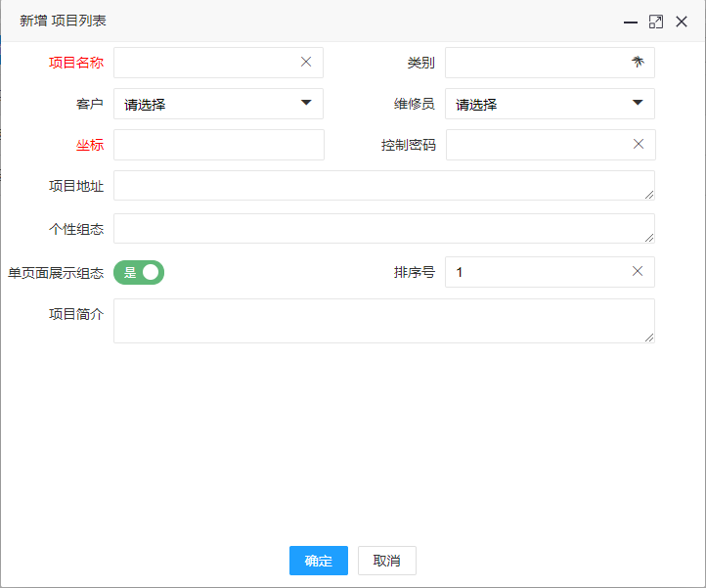706x588 pixels.
Task: Clear the 排序号 value with its X icon
Action: pyautogui.click(x=638, y=271)
